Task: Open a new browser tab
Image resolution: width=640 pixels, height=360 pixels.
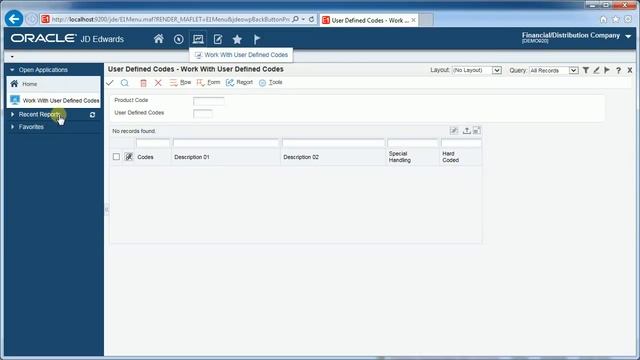Action: [x=426, y=20]
